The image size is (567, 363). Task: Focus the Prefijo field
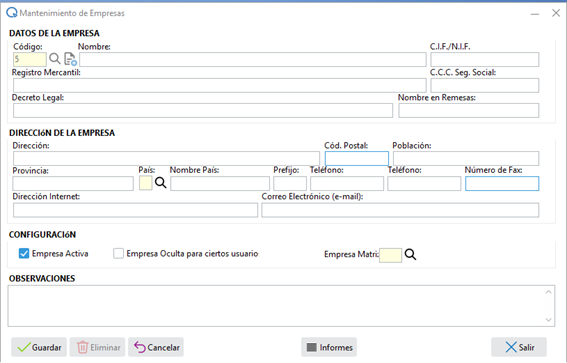290,184
